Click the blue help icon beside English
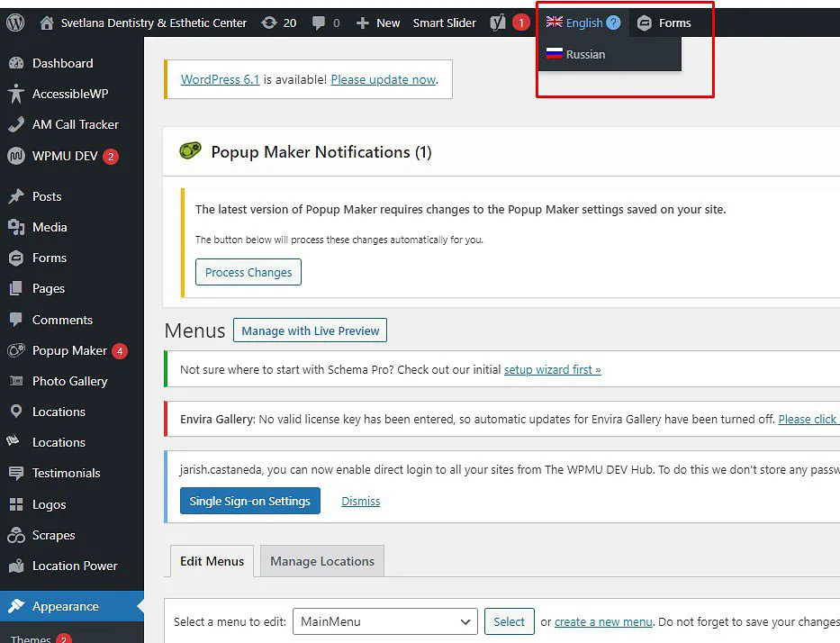 point(613,23)
